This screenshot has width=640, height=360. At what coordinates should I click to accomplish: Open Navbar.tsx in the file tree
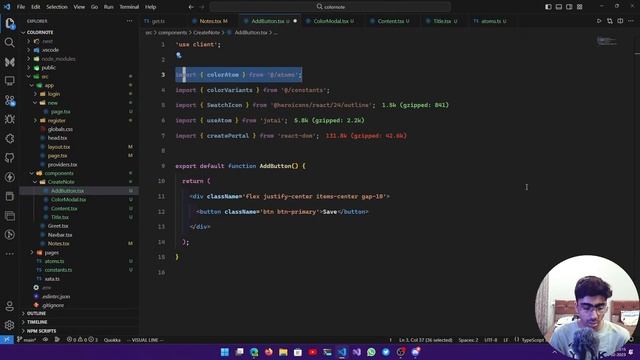[60, 235]
